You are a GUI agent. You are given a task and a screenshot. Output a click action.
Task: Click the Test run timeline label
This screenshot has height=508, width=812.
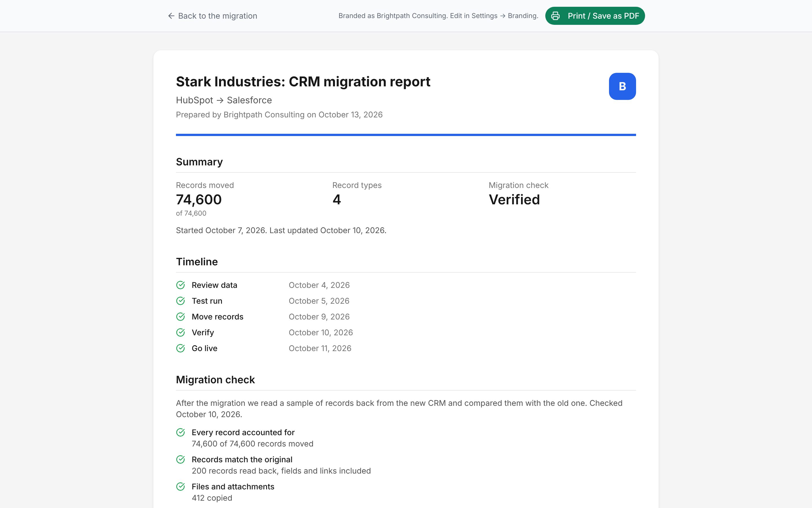tap(207, 301)
